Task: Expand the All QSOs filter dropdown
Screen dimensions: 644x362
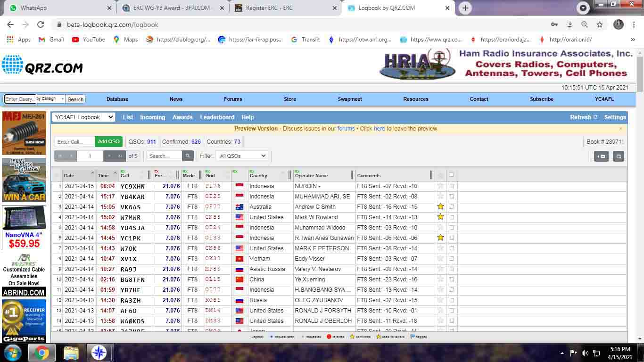Action: pos(242,156)
